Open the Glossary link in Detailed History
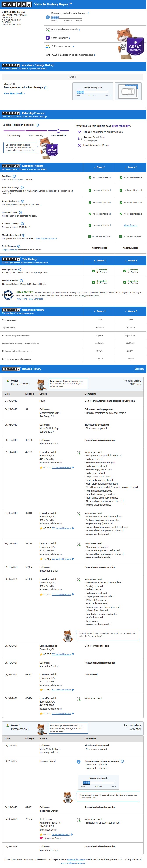The height and width of the screenshot is (868, 147). click(139, 369)
